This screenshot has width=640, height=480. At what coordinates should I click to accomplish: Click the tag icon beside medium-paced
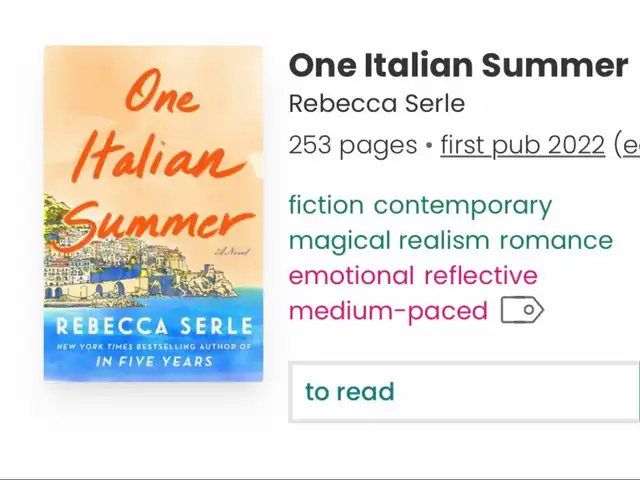click(522, 310)
